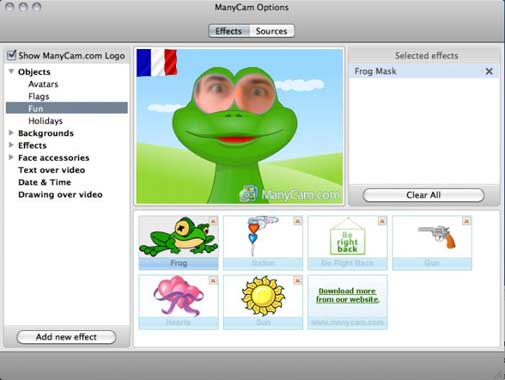
Task: Click the Face accessories label
Action: click(x=54, y=157)
